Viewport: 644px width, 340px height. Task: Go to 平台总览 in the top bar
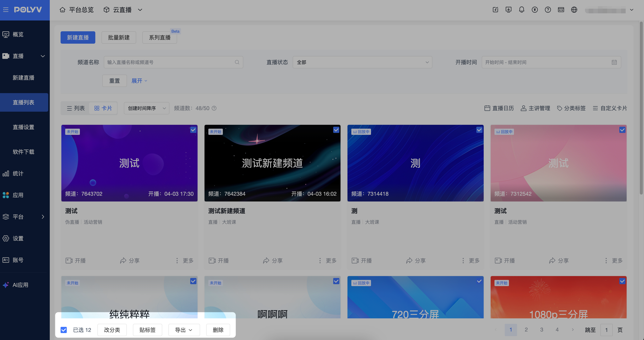(77, 10)
